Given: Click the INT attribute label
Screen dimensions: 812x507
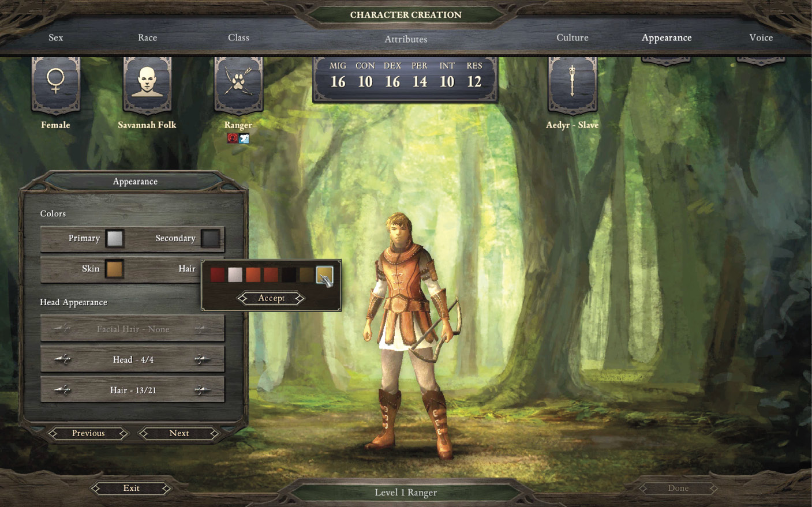Looking at the screenshot, I should click(x=447, y=66).
